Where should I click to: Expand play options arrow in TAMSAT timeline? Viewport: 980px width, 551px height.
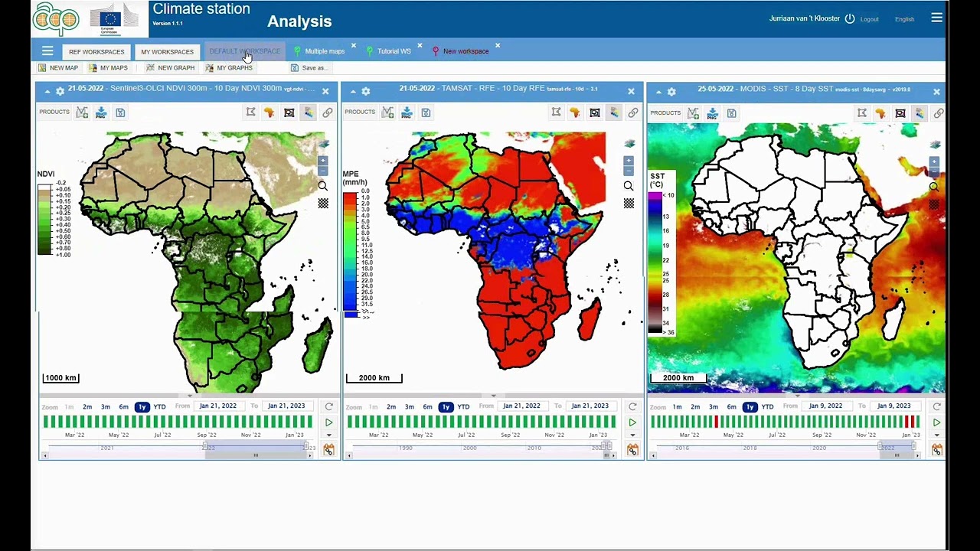pos(632,435)
